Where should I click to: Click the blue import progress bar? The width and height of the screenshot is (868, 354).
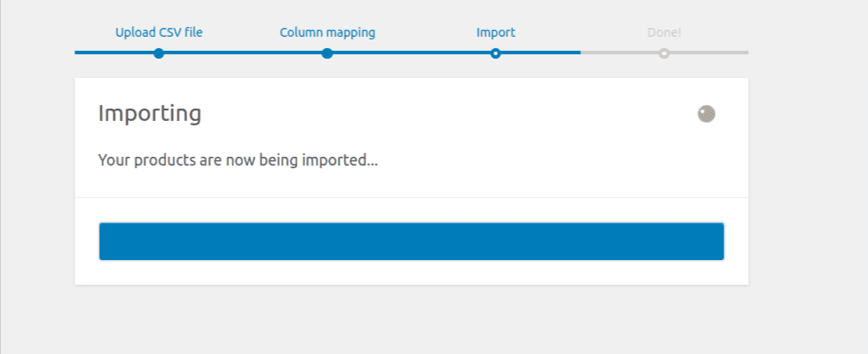tap(411, 242)
